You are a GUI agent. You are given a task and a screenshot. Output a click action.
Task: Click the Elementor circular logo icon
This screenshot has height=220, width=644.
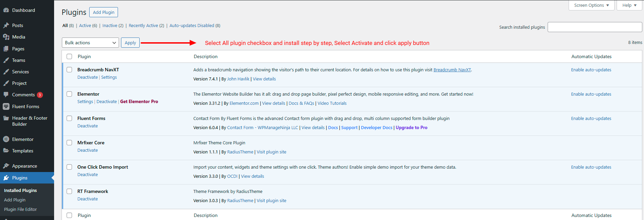[x=6, y=139]
